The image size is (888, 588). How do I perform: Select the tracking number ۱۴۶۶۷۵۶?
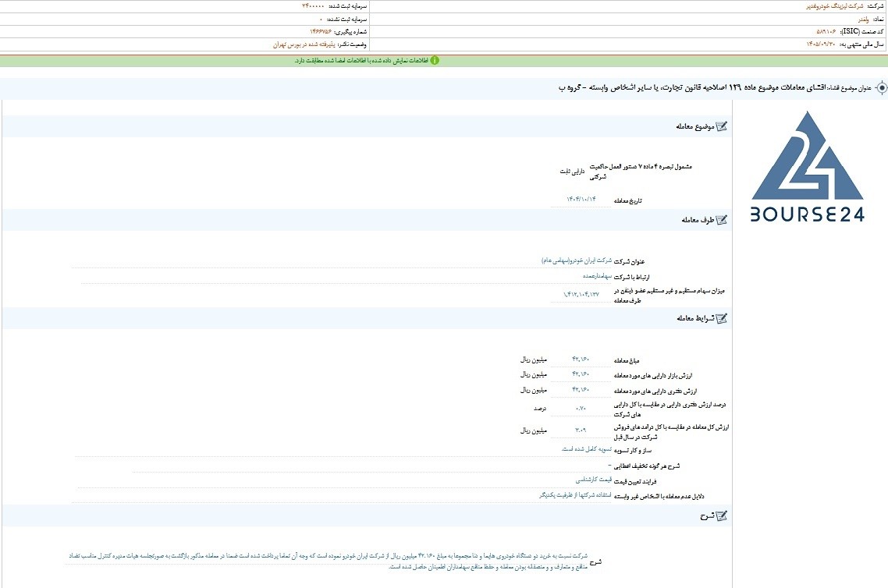321,32
